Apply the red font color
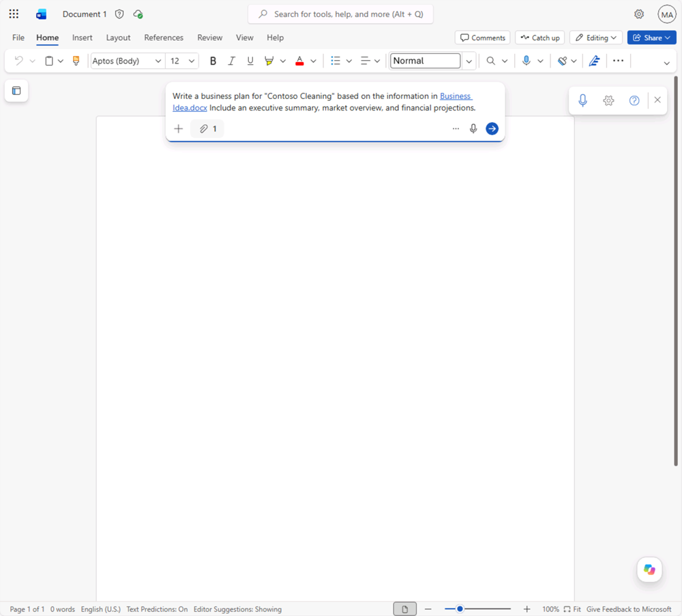Image resolution: width=682 pixels, height=616 pixels. pyautogui.click(x=299, y=61)
